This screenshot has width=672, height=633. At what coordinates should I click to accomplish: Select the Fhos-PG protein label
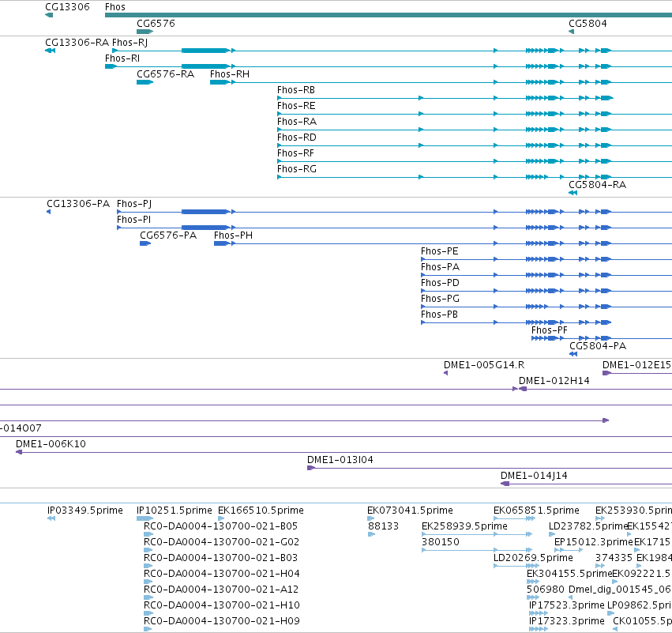point(440,299)
